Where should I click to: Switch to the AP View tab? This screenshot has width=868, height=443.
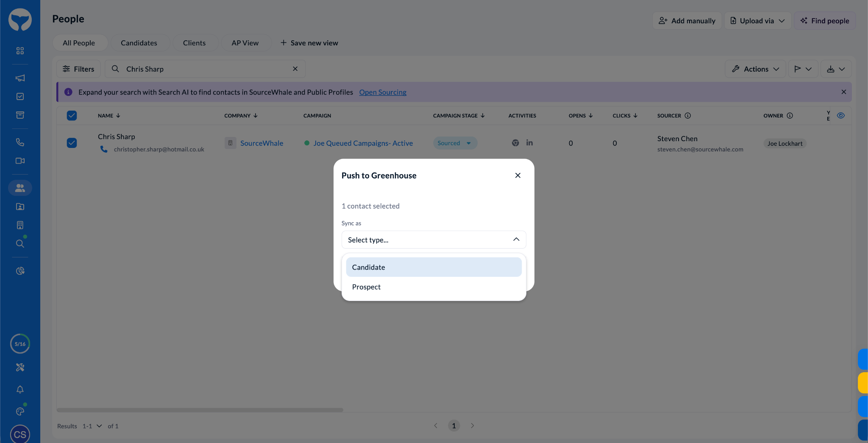click(x=245, y=43)
